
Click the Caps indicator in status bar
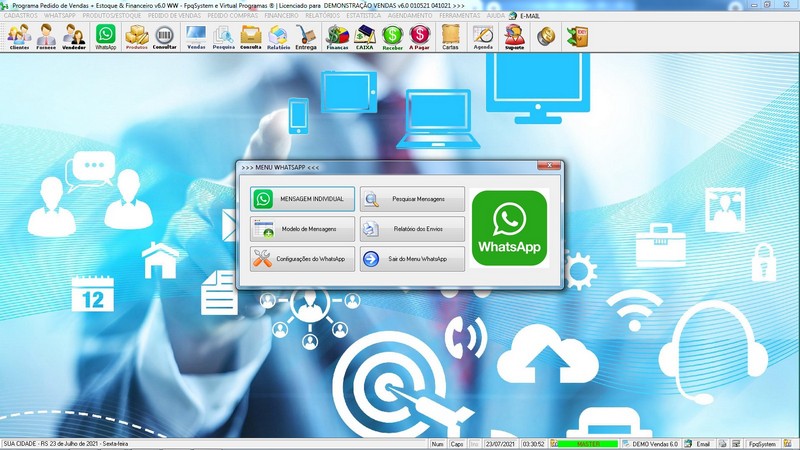click(457, 444)
